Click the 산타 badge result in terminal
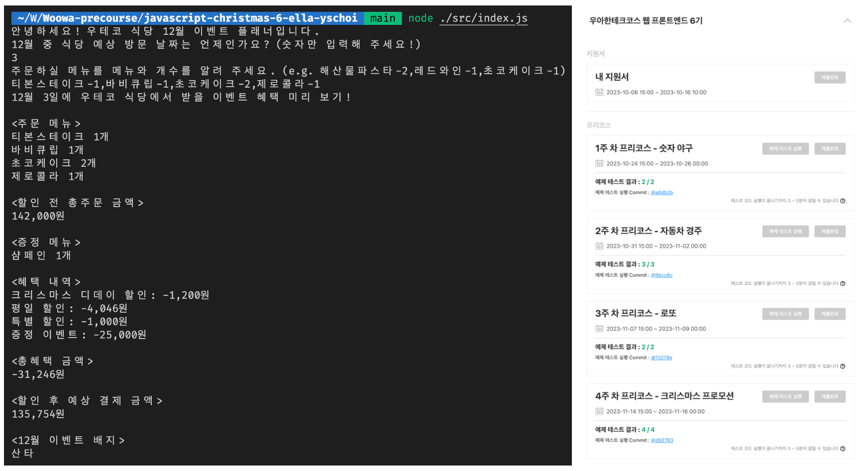 22,453
